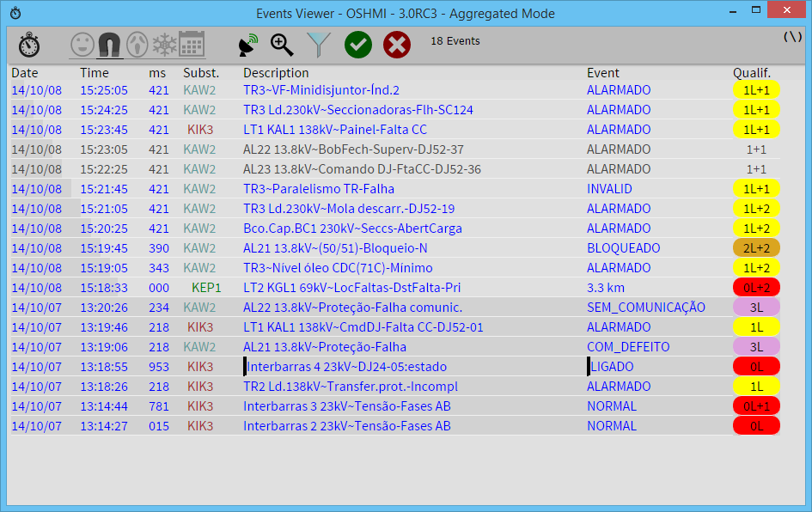This screenshot has height=512, width=812.
Task: Select TR2 Ld.138kV~Transfer.prot.-Incompl row
Action: click(x=395, y=387)
